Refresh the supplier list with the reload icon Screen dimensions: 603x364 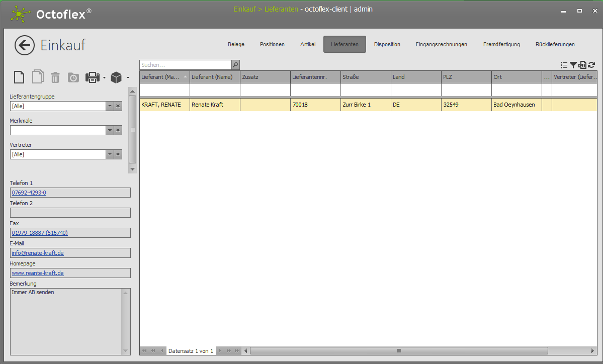coord(591,65)
